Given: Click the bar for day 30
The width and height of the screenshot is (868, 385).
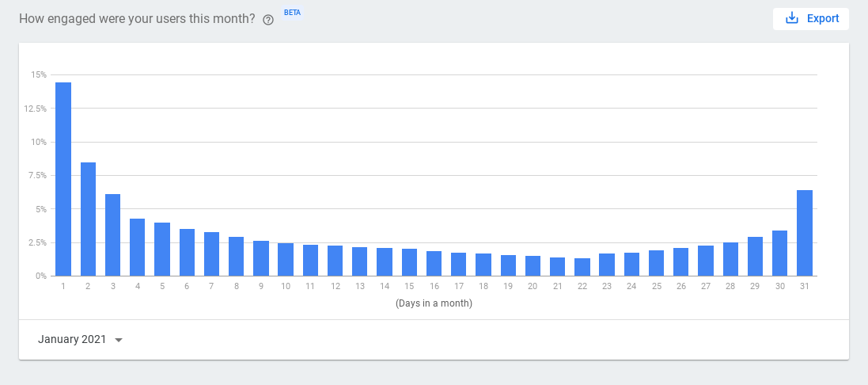Looking at the screenshot, I should point(780,253).
